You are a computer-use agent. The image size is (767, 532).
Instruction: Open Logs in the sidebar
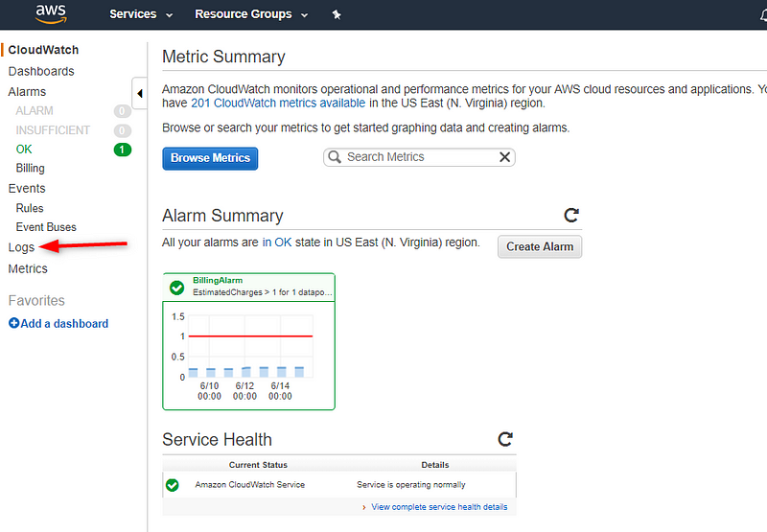pyautogui.click(x=21, y=247)
